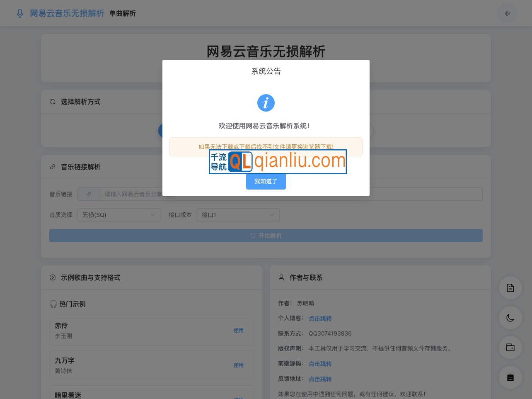This screenshot has width=532, height=399.
Task: Click the microphone logo next to the site title
Action: [x=20, y=13]
